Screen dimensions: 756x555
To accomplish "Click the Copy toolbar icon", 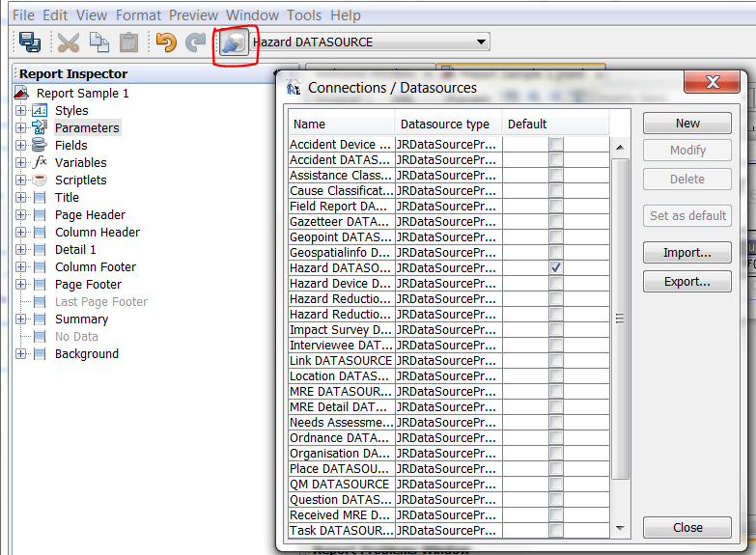I will [x=98, y=42].
